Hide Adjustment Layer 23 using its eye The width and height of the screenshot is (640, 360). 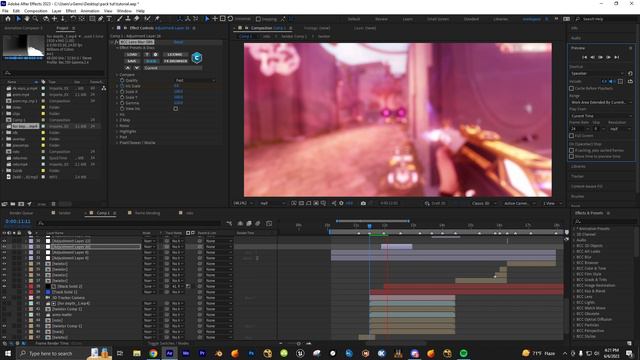[4, 241]
